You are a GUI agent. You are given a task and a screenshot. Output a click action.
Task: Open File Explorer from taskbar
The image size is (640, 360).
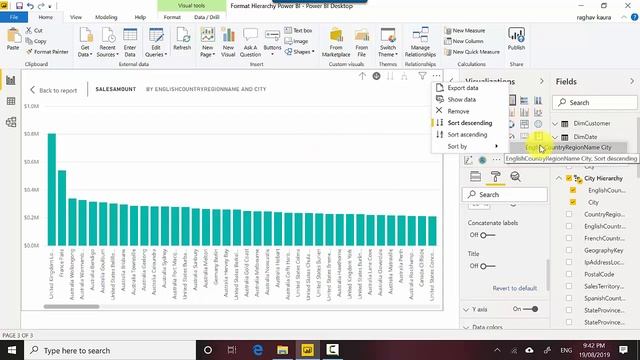coord(282,350)
